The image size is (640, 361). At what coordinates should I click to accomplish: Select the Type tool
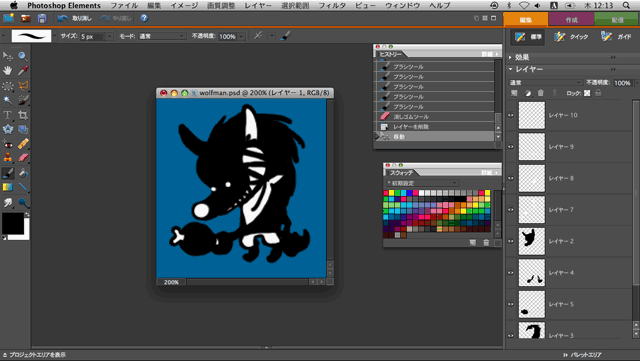[x=7, y=115]
